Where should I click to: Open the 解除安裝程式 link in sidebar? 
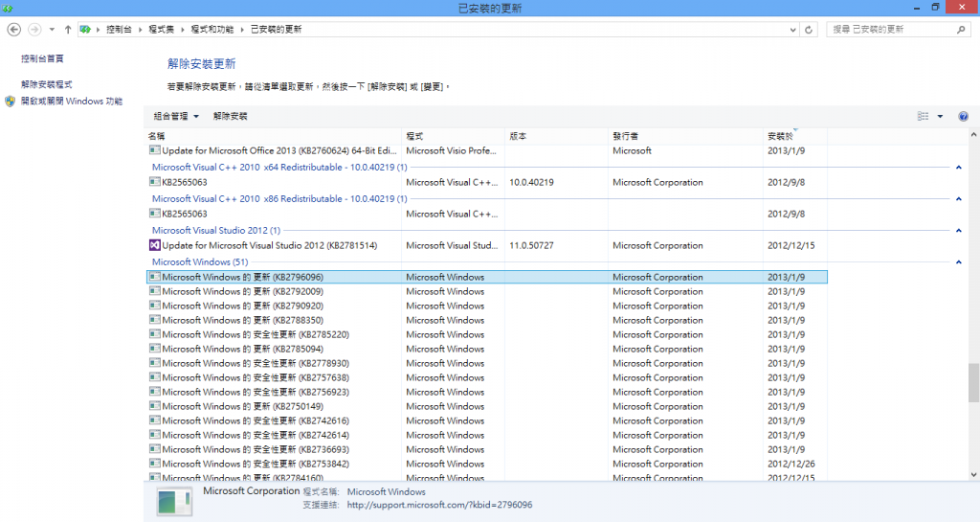click(47, 84)
